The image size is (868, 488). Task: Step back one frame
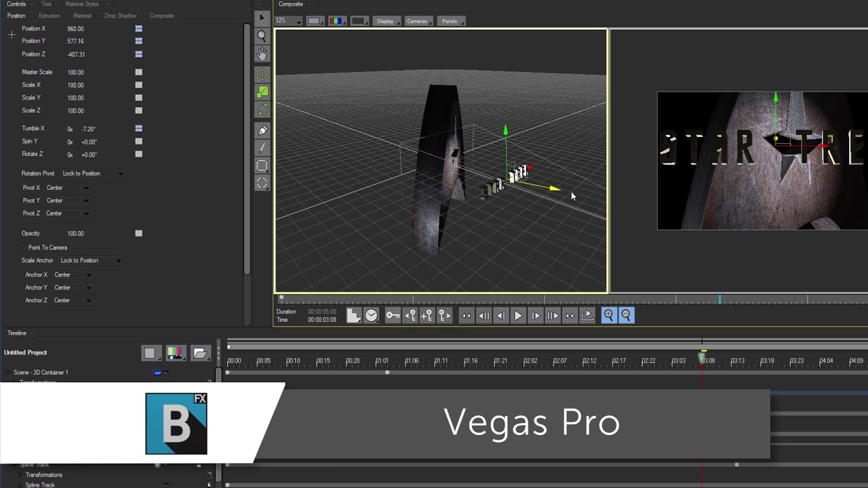500,315
